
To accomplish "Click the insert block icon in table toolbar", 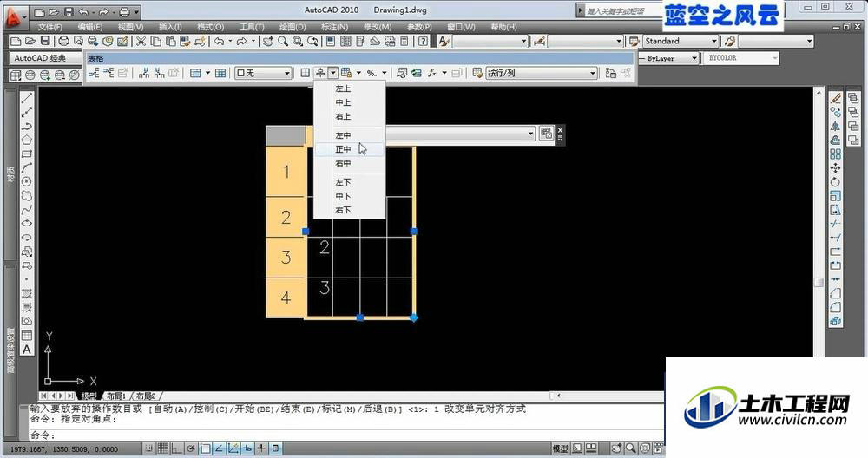I will tap(402, 73).
